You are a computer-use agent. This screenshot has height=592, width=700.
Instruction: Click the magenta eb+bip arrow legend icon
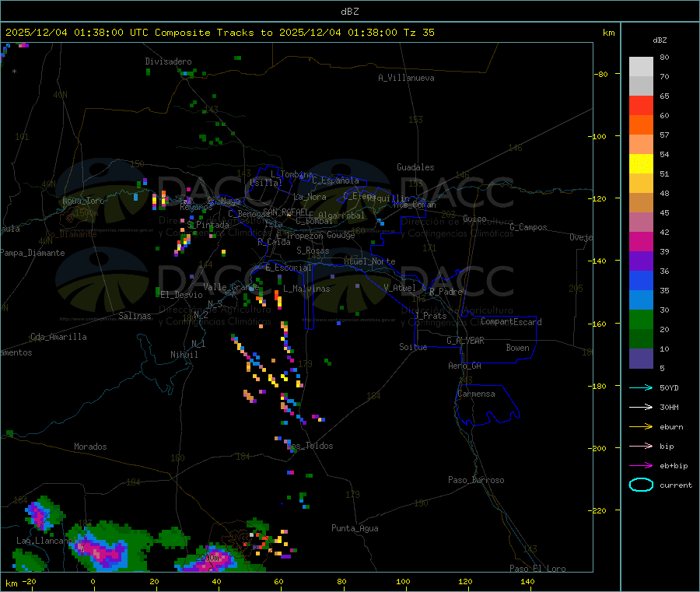pyautogui.click(x=641, y=466)
